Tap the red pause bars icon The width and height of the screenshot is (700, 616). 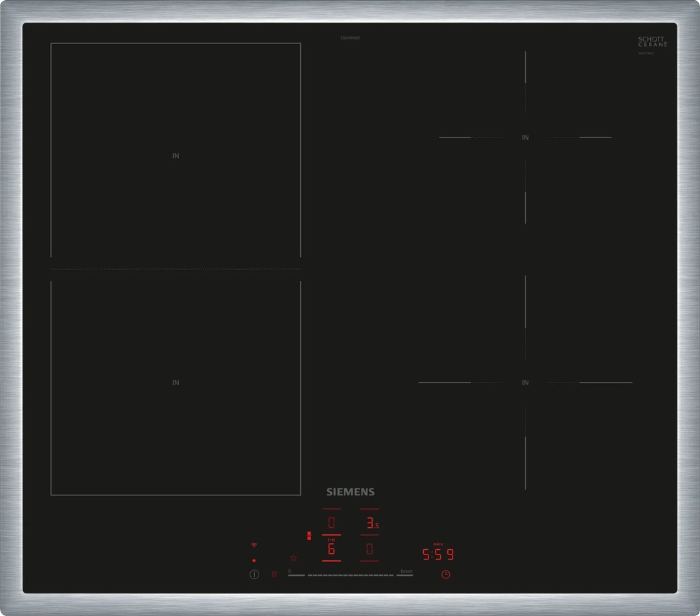(x=274, y=574)
